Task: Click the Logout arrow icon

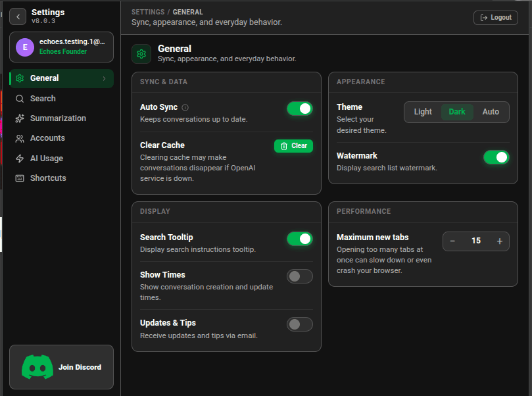Action: 484,18
